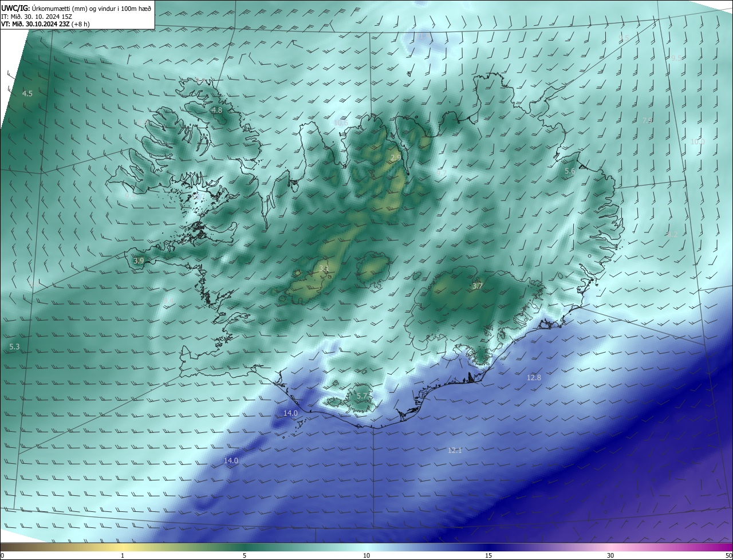Click the 12.8 value label over the sea
Image resolution: width=733 pixels, height=560 pixels.
pos(534,377)
